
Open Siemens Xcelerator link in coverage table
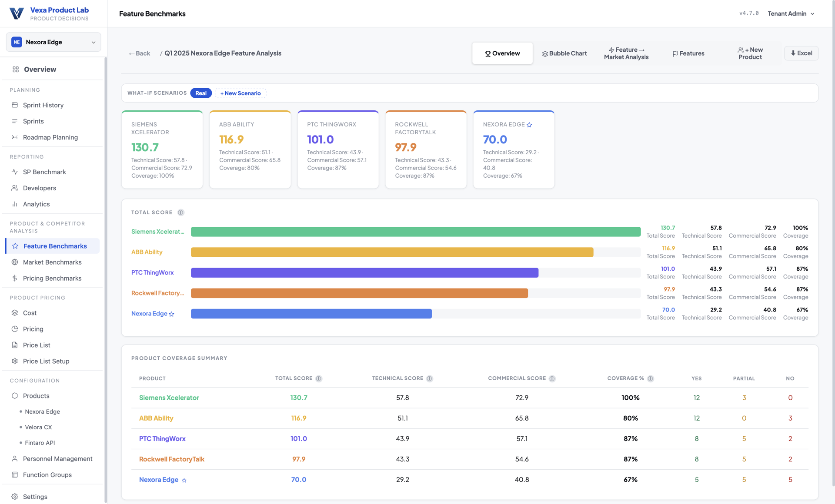tap(169, 398)
